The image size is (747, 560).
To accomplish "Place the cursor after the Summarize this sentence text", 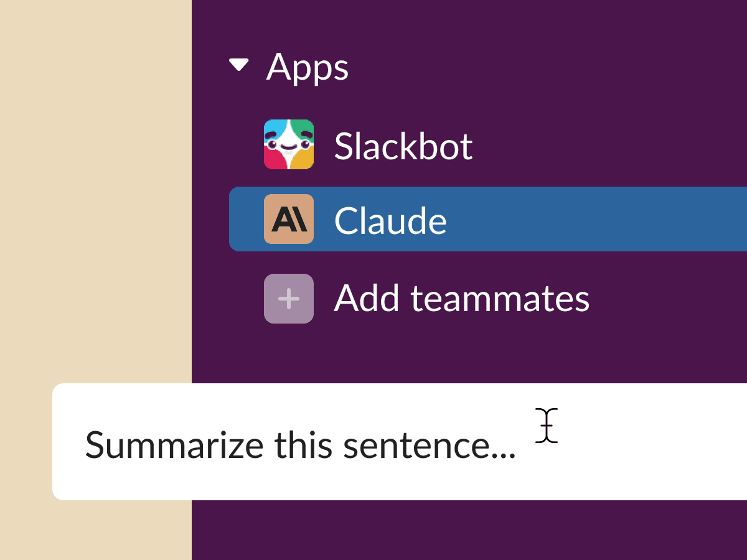I will coord(519,446).
